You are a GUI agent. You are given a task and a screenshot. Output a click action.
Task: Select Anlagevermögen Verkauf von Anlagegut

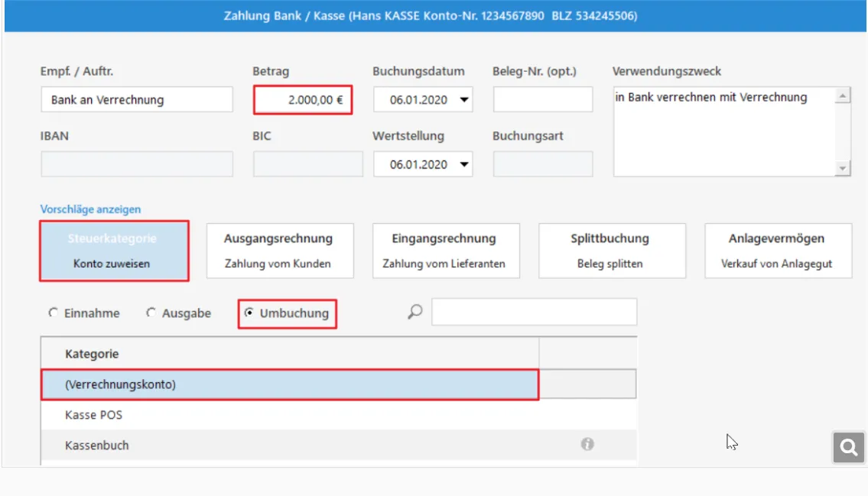777,251
